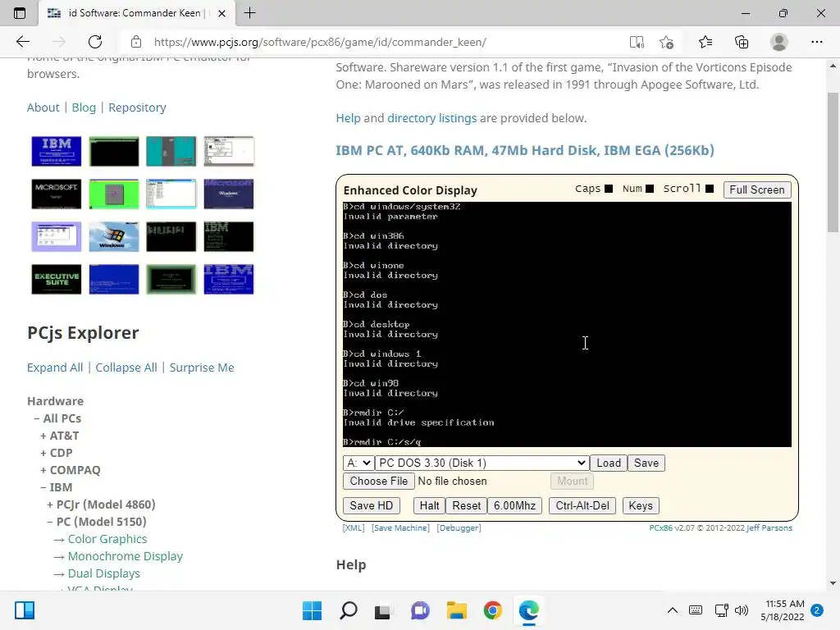The height and width of the screenshot is (630, 840).
Task: Open the Windows Start menu
Action: pos(312,610)
